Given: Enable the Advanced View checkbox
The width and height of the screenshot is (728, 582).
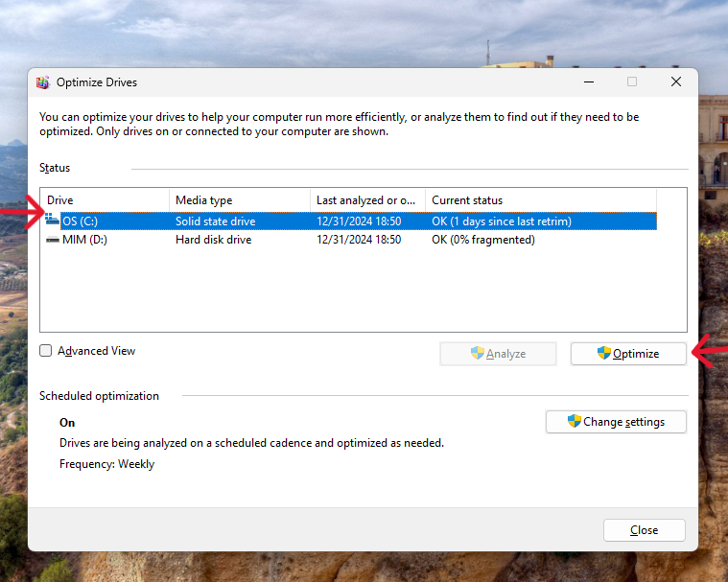Looking at the screenshot, I should 45,350.
